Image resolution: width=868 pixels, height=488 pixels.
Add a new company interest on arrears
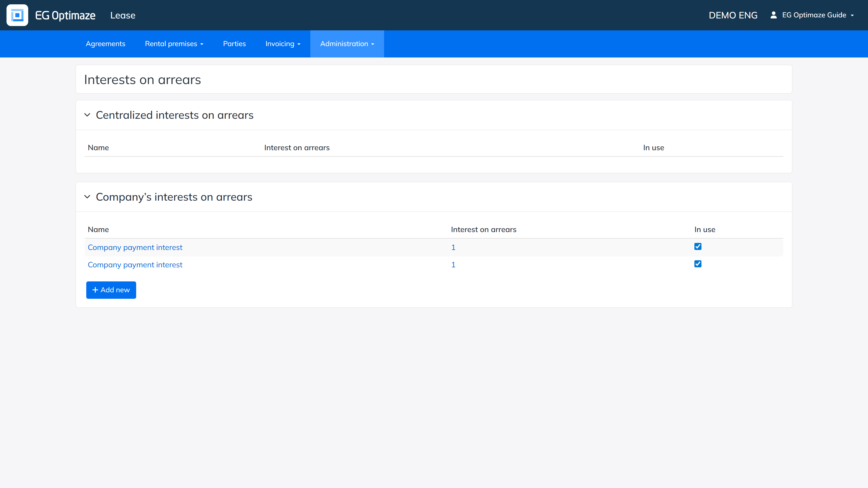[111, 290]
